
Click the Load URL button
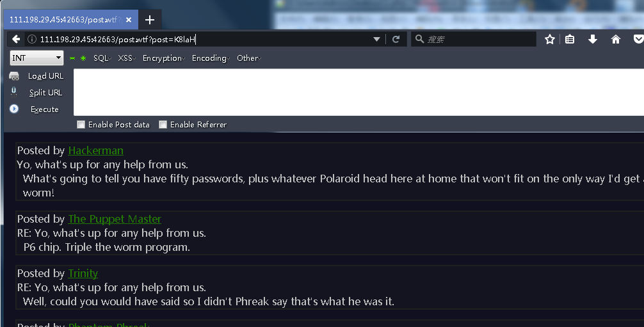point(45,76)
